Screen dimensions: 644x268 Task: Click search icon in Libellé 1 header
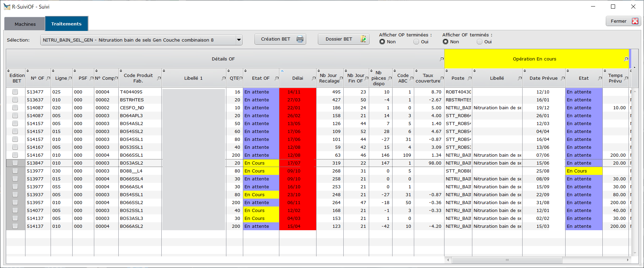pos(224,79)
